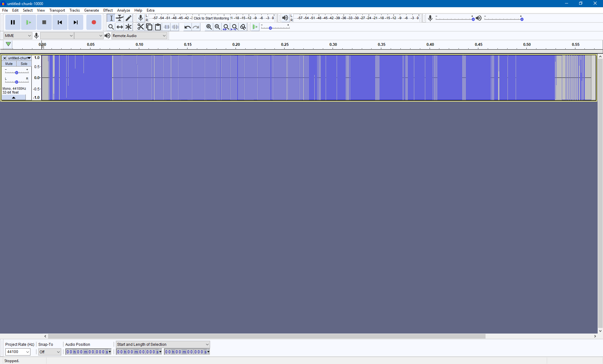Click to Start Monitoring recording meter
The width and height of the screenshot is (603, 364).
[x=211, y=18]
